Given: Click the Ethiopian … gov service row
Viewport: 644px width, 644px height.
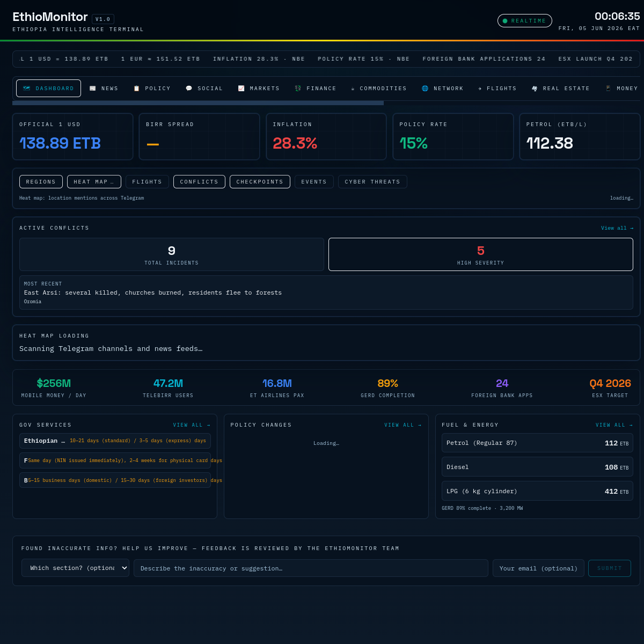Looking at the screenshot, I should (x=115, y=441).
